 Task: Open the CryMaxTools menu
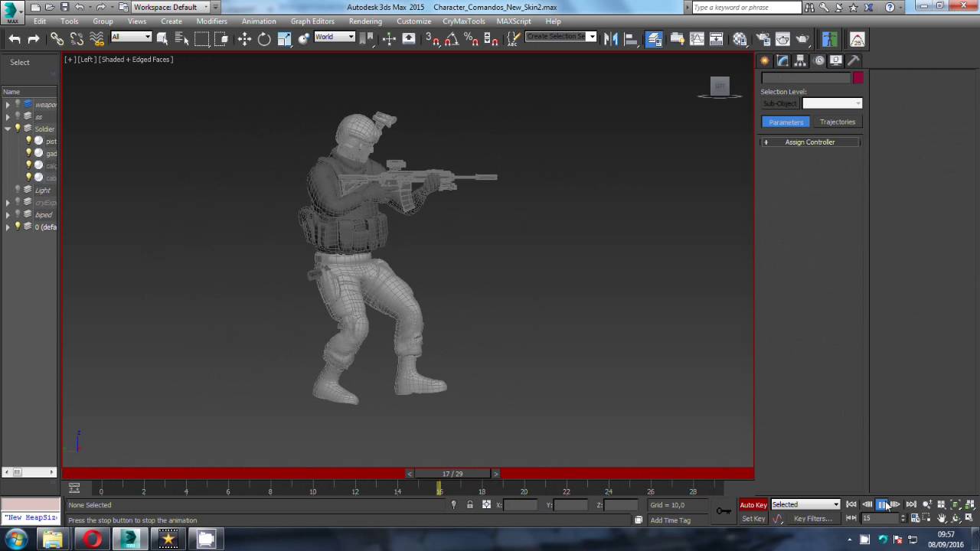click(464, 21)
